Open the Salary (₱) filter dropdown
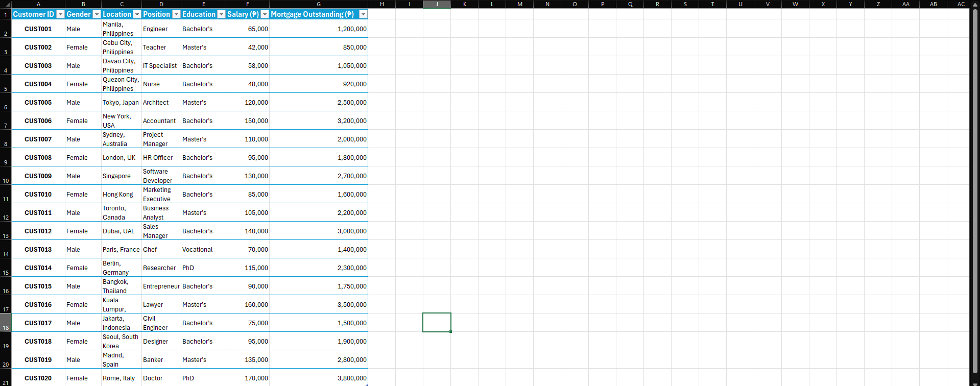This screenshot has height=386, width=980. (x=265, y=14)
